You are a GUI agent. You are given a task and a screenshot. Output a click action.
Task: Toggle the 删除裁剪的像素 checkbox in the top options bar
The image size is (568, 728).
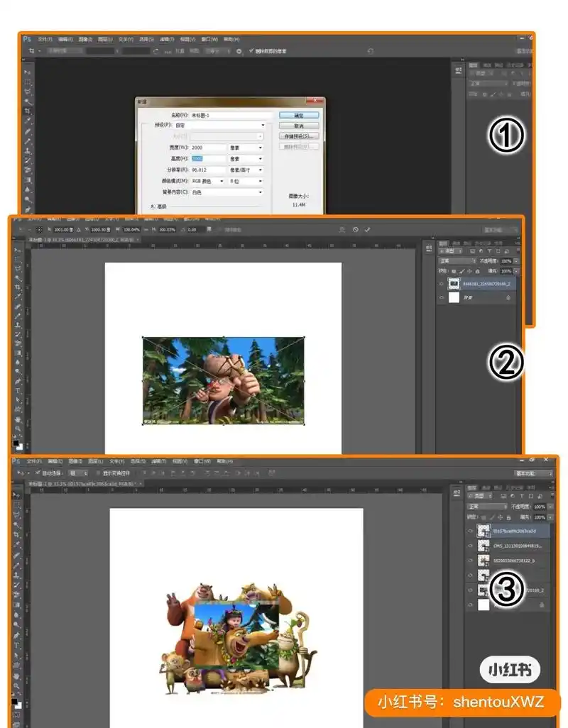pyautogui.click(x=251, y=51)
